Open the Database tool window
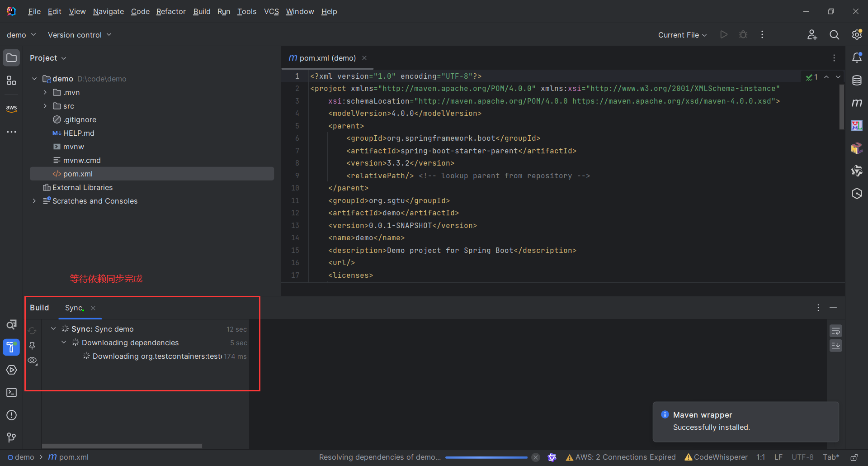Image resolution: width=868 pixels, height=466 pixels. (857, 81)
